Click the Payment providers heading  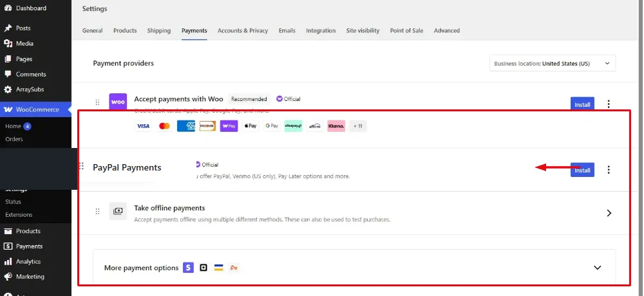tap(123, 63)
